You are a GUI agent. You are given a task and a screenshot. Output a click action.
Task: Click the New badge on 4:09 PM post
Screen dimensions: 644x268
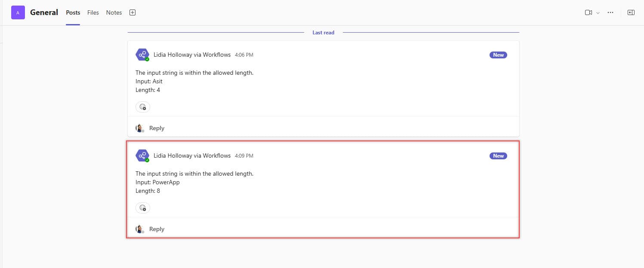[x=498, y=156]
